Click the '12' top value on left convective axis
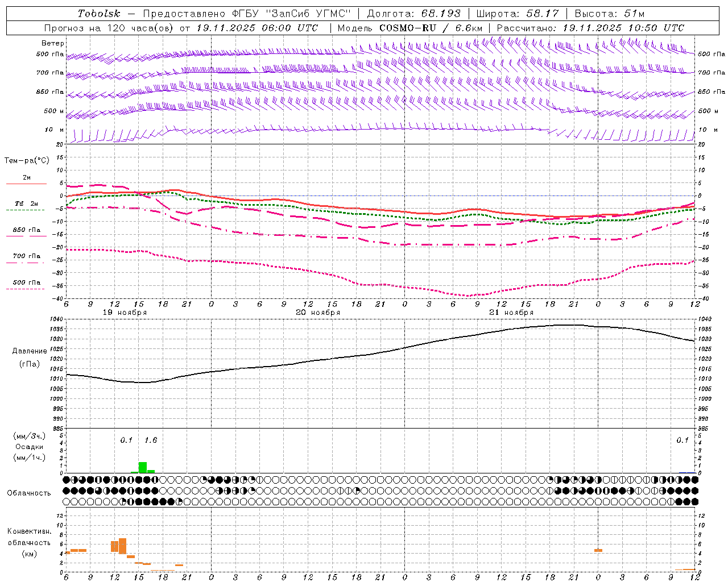 [60, 516]
